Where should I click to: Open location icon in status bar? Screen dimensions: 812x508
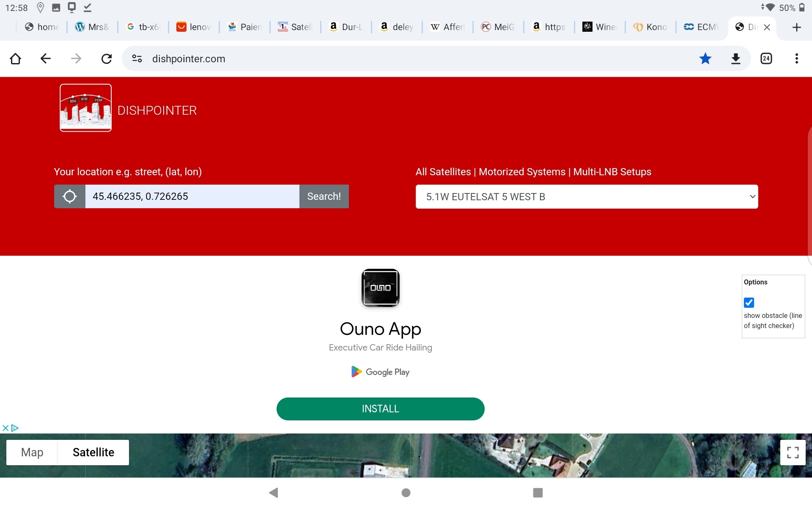coord(41,7)
